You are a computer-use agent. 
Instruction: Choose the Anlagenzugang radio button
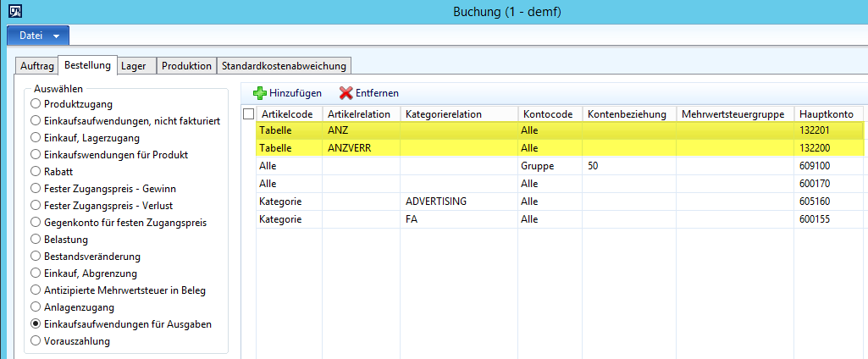36,307
